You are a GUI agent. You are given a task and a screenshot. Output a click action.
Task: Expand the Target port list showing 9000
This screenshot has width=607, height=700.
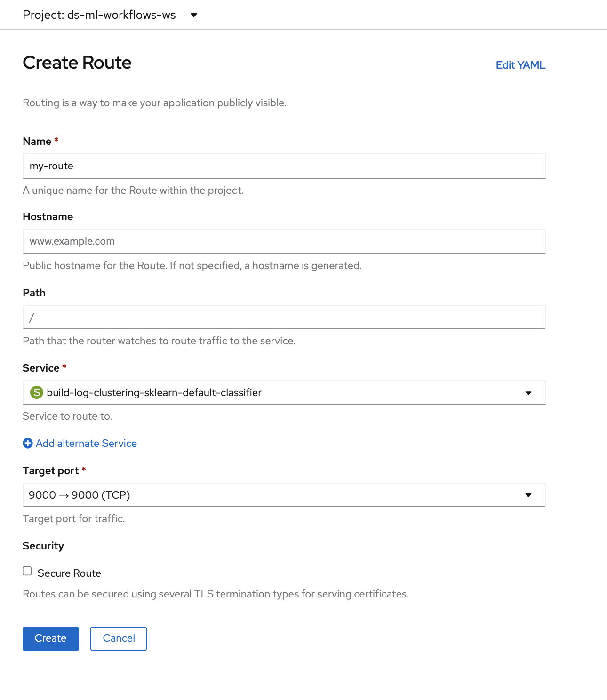pyautogui.click(x=284, y=495)
